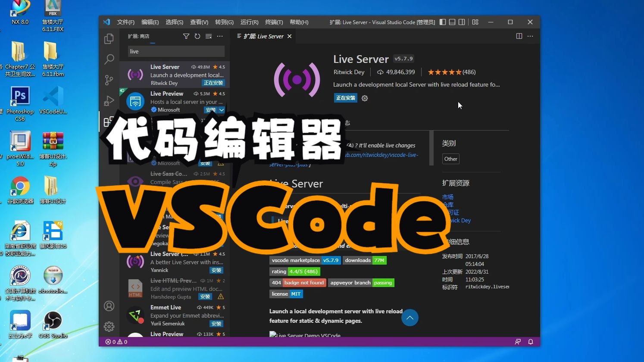Select Live Server by Ritwick Dey in the list

(x=175, y=75)
